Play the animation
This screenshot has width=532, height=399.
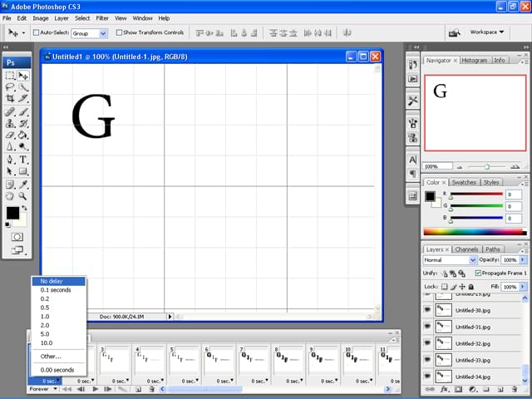(96, 389)
